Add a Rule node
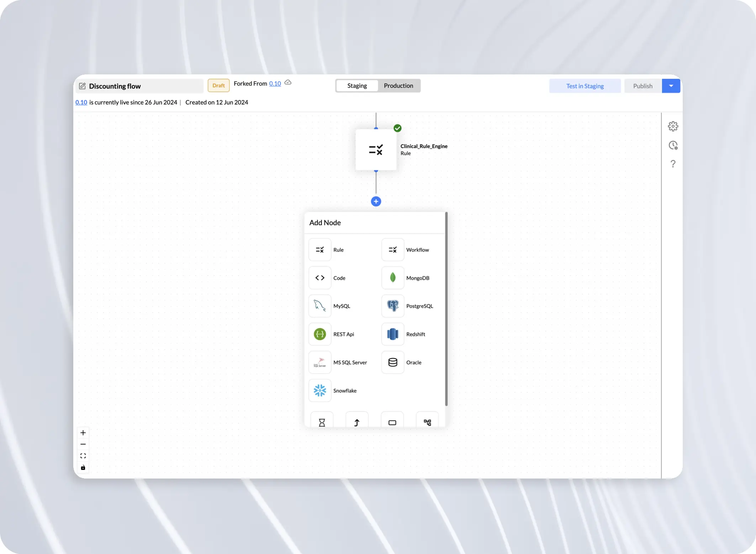 point(320,250)
